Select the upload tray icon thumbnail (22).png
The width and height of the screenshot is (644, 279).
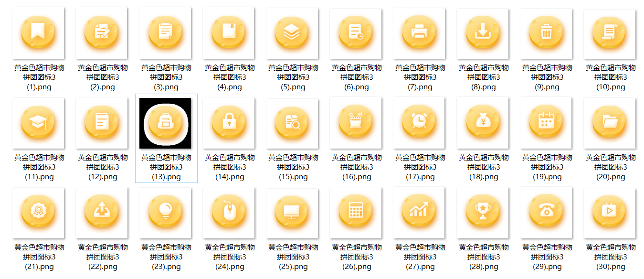point(102,213)
